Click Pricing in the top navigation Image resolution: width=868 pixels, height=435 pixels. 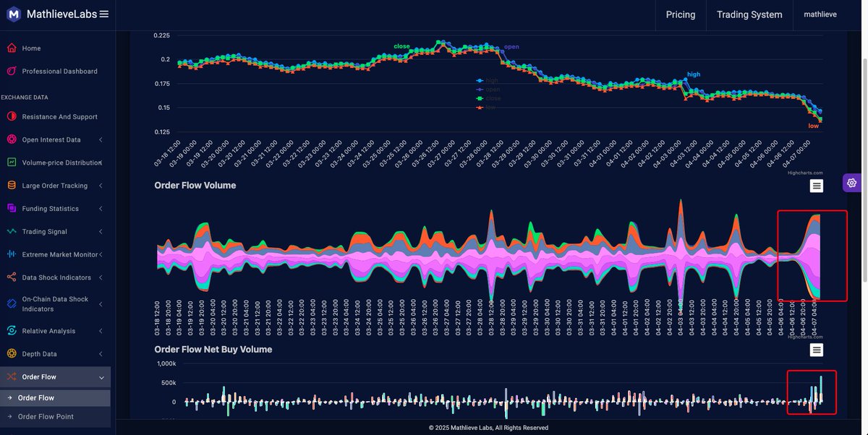(x=680, y=14)
